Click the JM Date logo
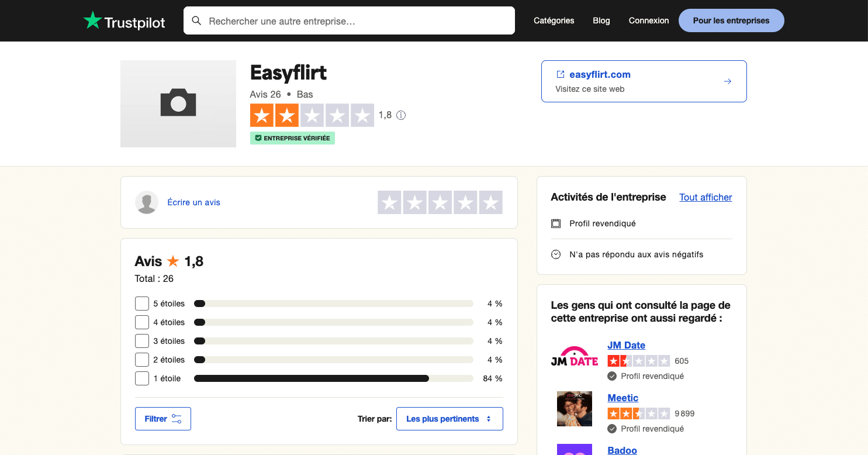 575,356
